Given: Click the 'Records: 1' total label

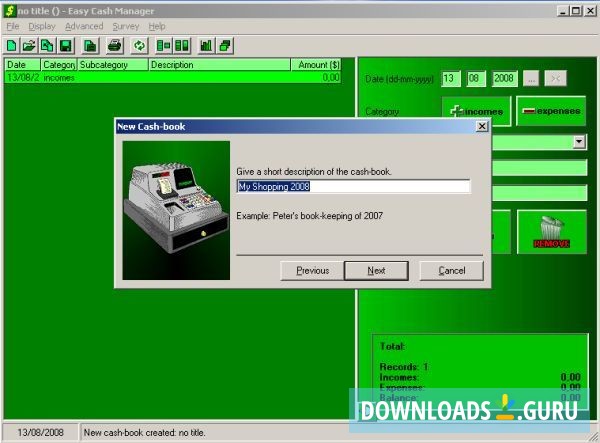Looking at the screenshot, I should (404, 366).
